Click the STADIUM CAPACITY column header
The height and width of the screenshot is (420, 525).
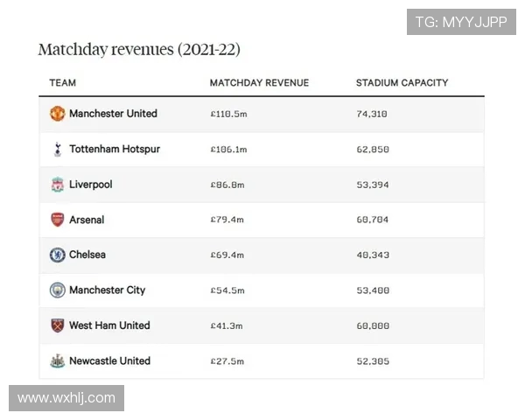coord(402,83)
